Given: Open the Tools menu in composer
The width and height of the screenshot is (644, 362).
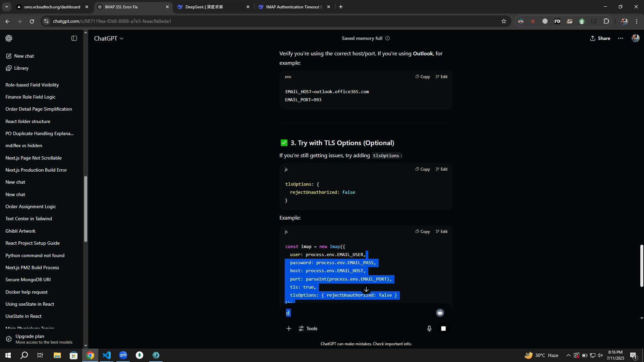Looking at the screenshot, I should [x=308, y=328].
